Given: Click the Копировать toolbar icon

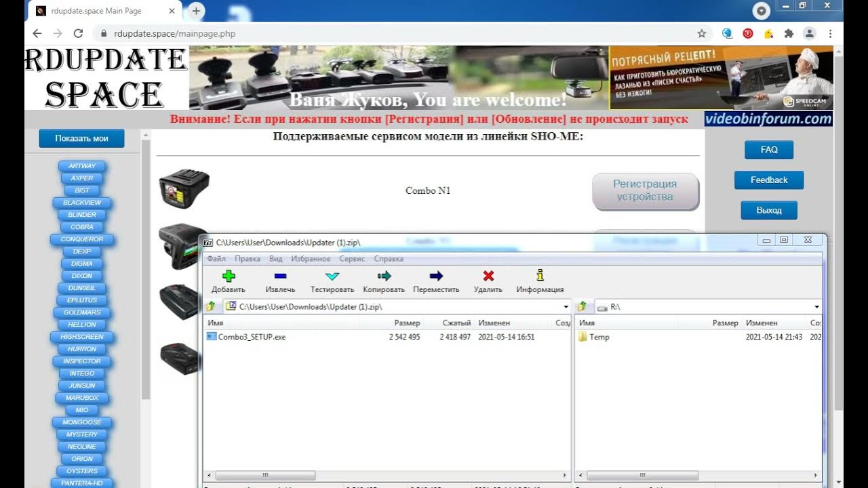Looking at the screenshot, I should [384, 276].
